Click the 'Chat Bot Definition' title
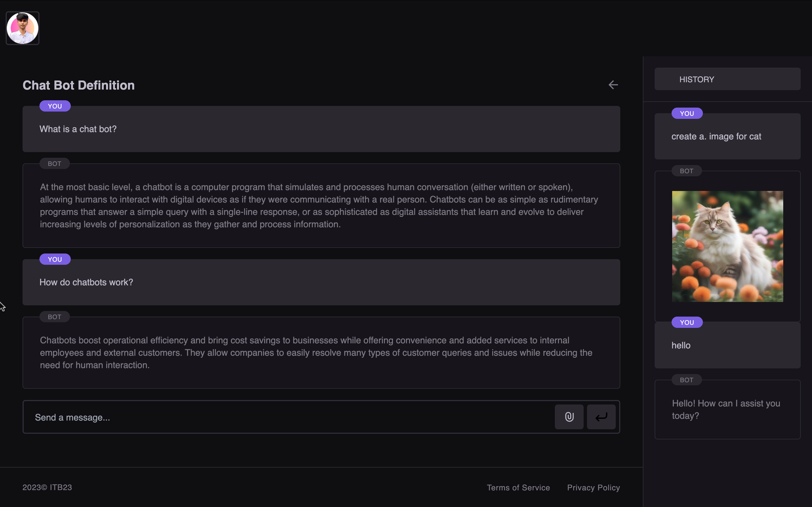This screenshot has width=812, height=507. [78, 86]
